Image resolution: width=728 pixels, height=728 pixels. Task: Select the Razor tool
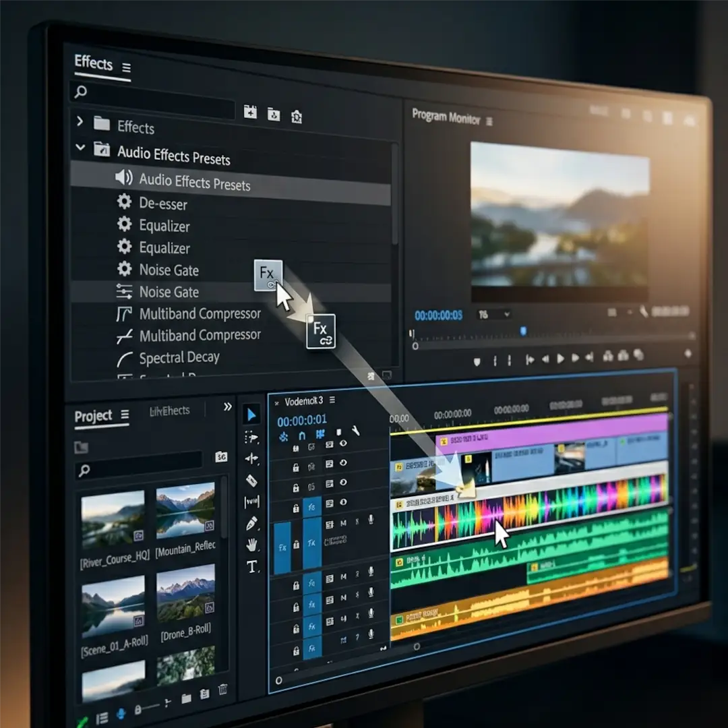251,480
